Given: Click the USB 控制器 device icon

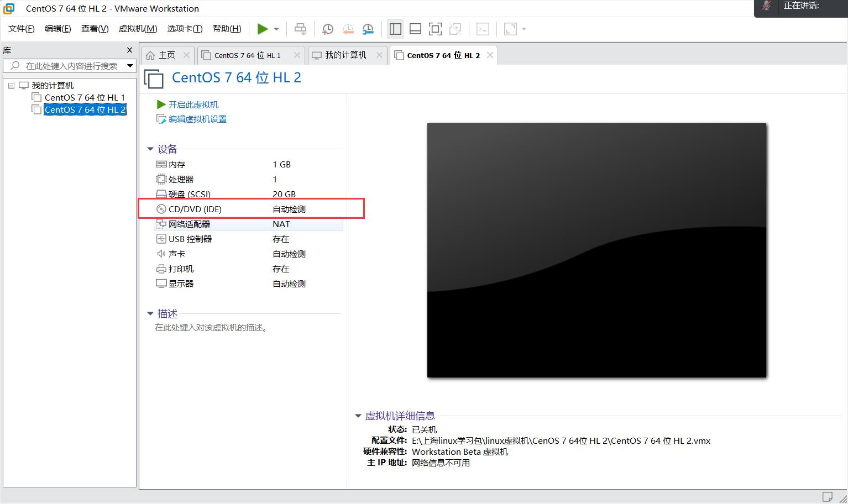Looking at the screenshot, I should click(161, 239).
